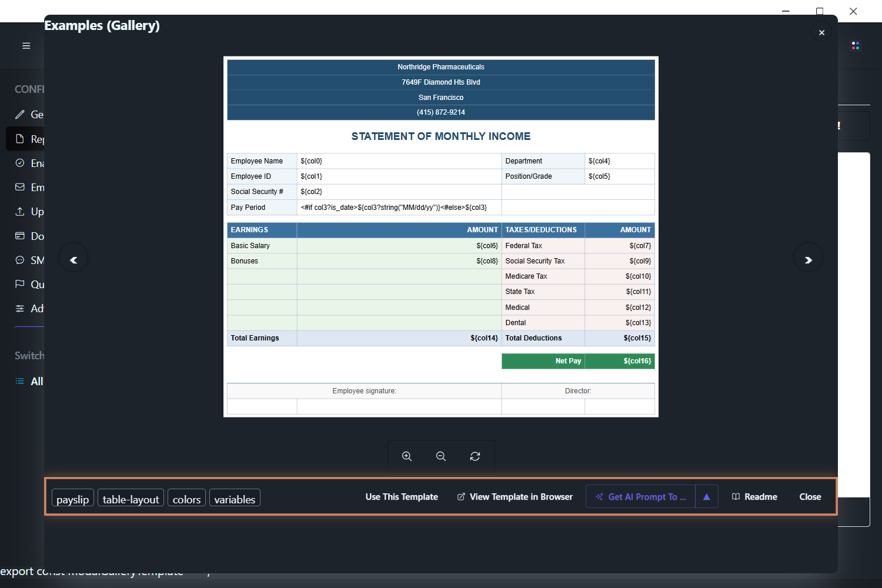Advance to the next gallery example
This screenshot has height=588, width=882.
pyautogui.click(x=808, y=259)
